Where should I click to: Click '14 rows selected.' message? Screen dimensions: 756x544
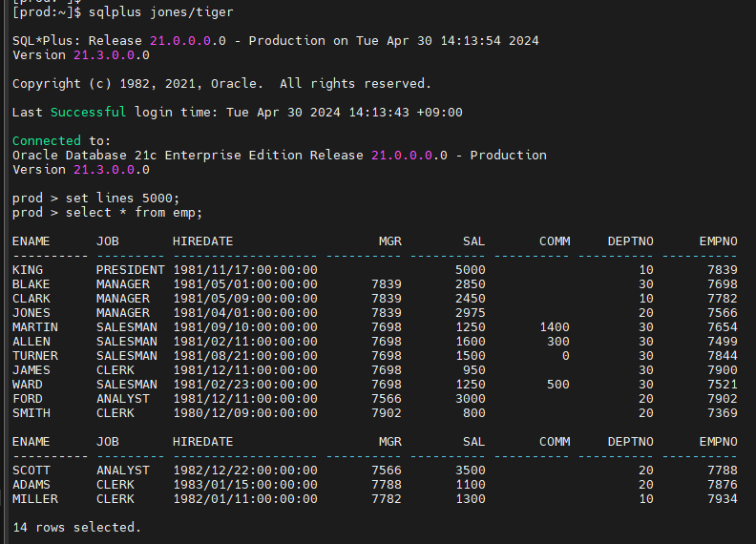coord(76,528)
